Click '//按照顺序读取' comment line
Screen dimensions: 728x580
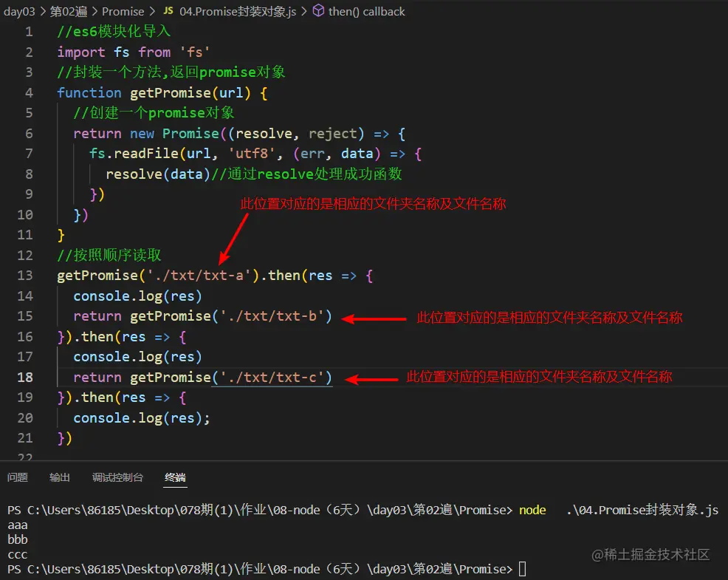[109, 255]
